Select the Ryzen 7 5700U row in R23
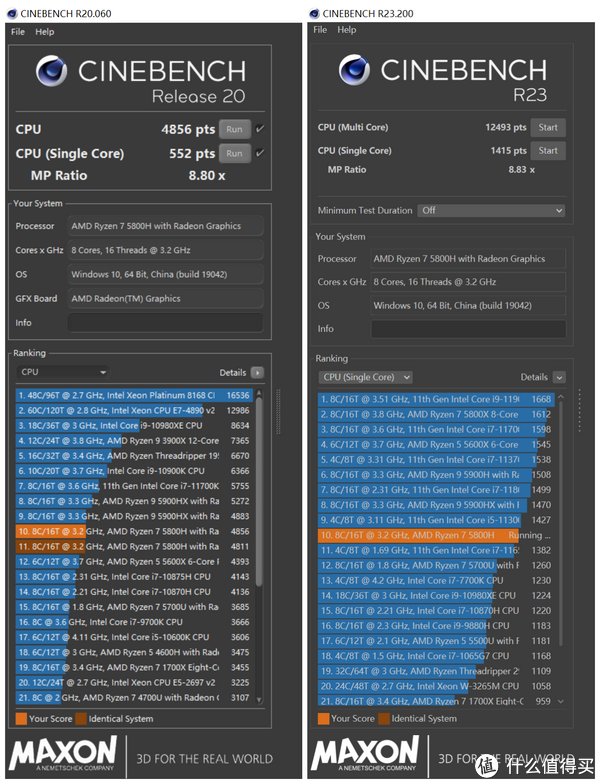 [436, 565]
